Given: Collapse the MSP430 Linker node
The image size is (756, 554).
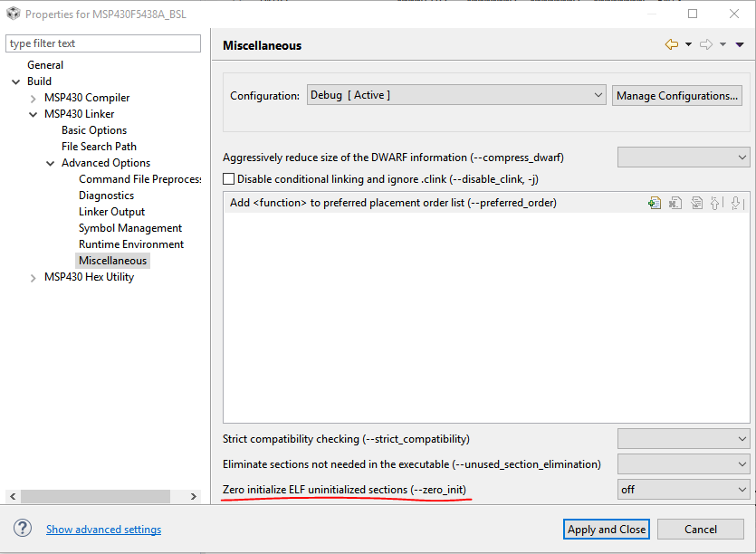Looking at the screenshot, I should [x=33, y=115].
